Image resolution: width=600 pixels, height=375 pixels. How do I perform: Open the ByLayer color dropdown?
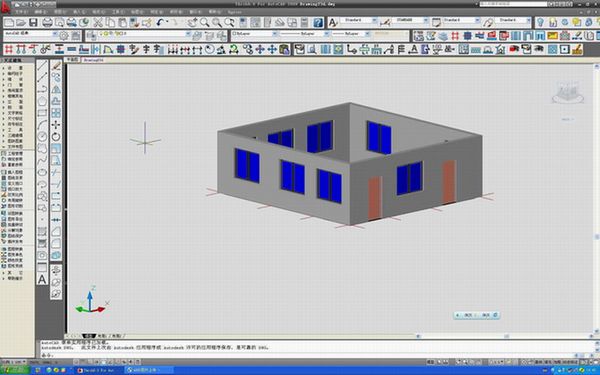tap(275, 34)
